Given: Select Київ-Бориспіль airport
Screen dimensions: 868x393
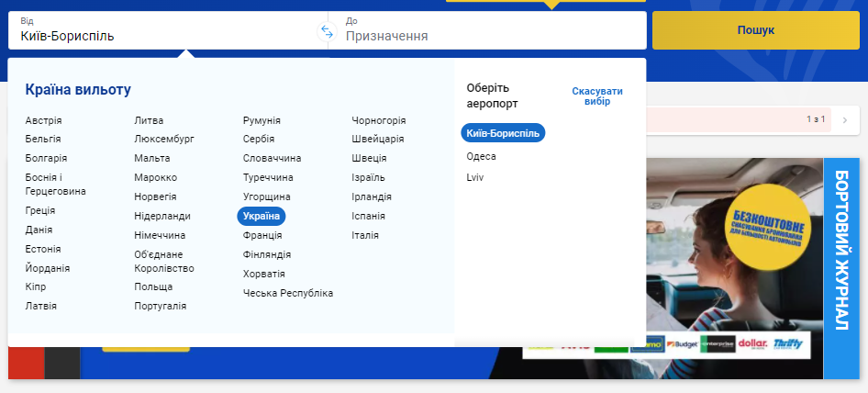Looking at the screenshot, I should pyautogui.click(x=503, y=133).
